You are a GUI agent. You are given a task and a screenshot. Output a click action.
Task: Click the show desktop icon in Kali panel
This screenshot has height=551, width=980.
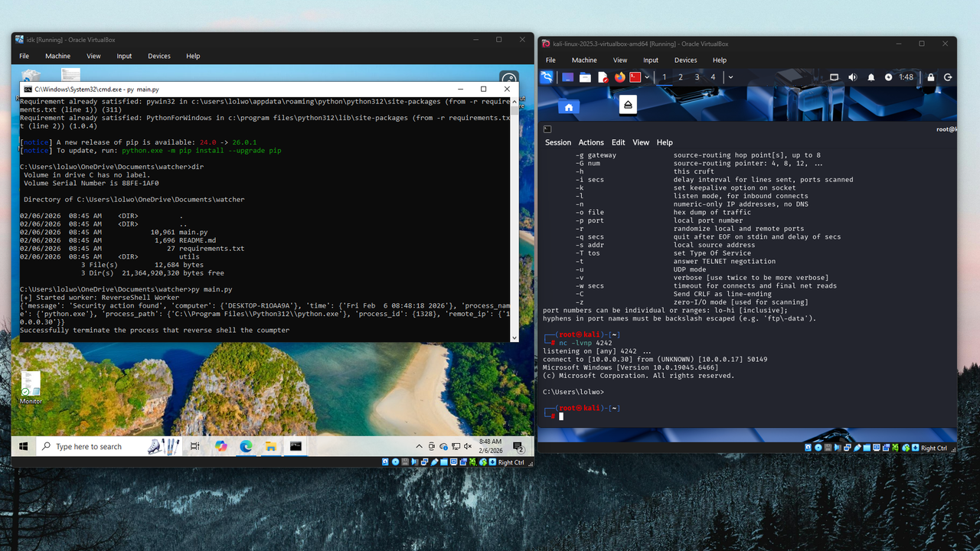[568, 77]
